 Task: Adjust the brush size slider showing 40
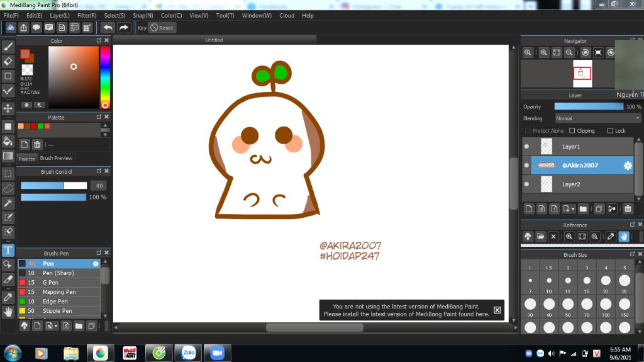tap(54, 186)
